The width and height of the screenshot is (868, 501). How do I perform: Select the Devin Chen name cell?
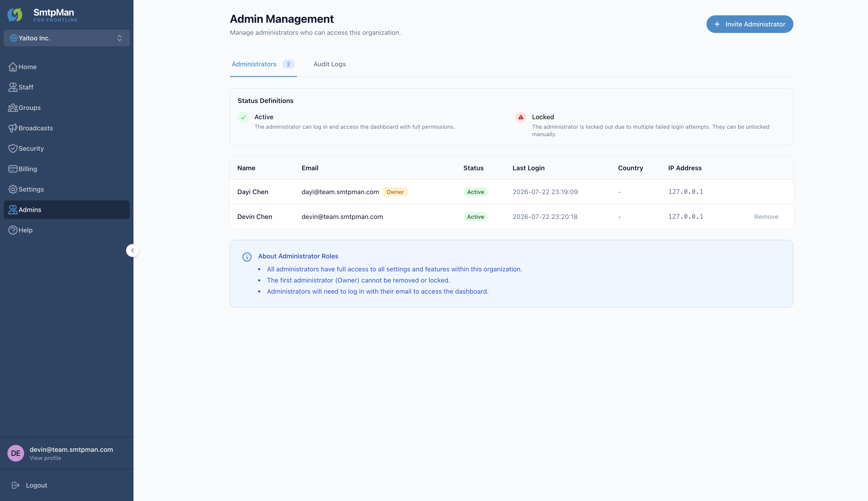pos(255,217)
